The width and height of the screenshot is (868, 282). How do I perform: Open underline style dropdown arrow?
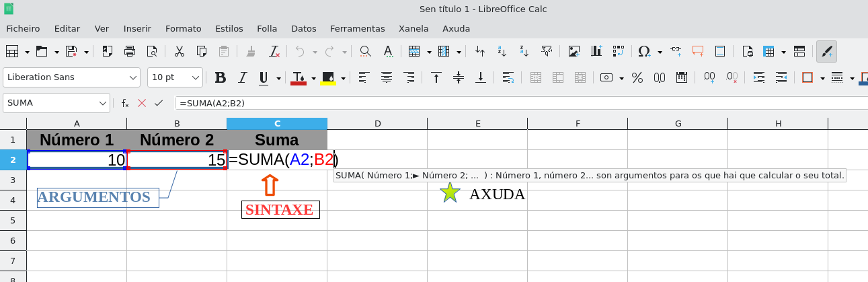(x=277, y=77)
